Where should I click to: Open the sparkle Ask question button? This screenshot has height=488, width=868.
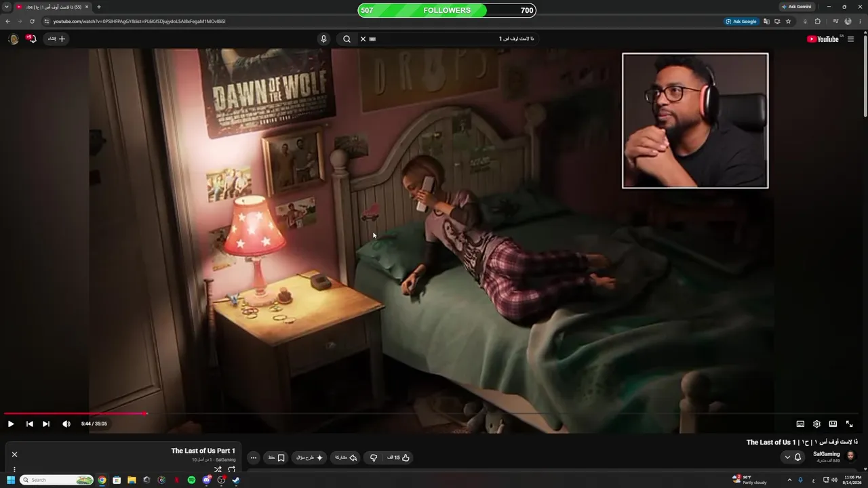pyautogui.click(x=310, y=457)
